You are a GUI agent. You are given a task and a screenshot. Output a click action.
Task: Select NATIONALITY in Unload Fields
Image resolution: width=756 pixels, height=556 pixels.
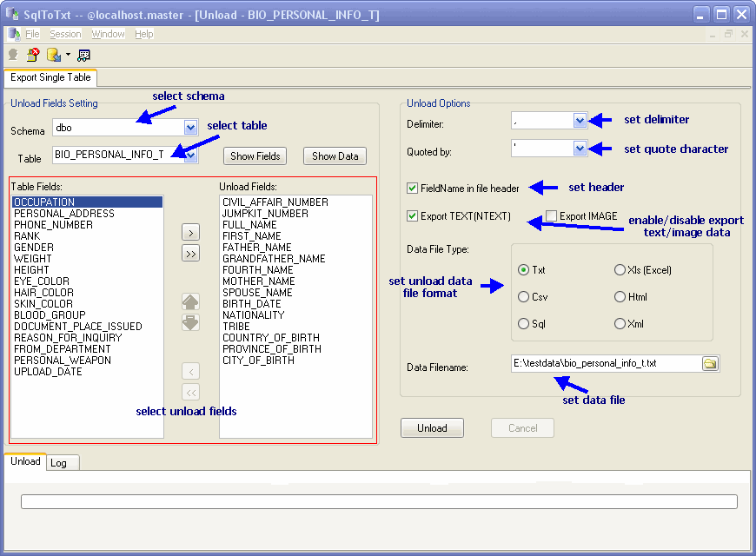pyautogui.click(x=295, y=315)
